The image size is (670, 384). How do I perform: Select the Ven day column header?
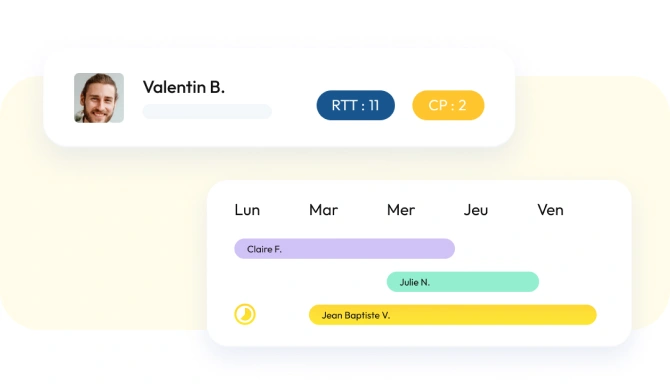pos(550,210)
